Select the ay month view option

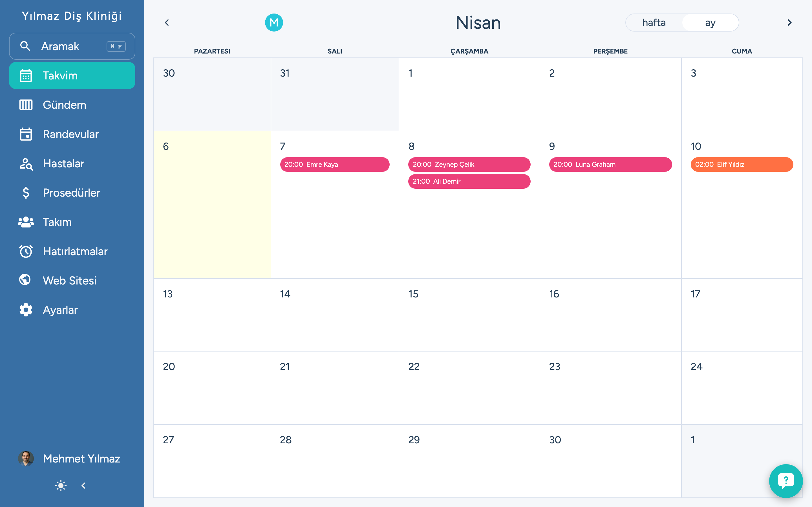[x=710, y=23]
